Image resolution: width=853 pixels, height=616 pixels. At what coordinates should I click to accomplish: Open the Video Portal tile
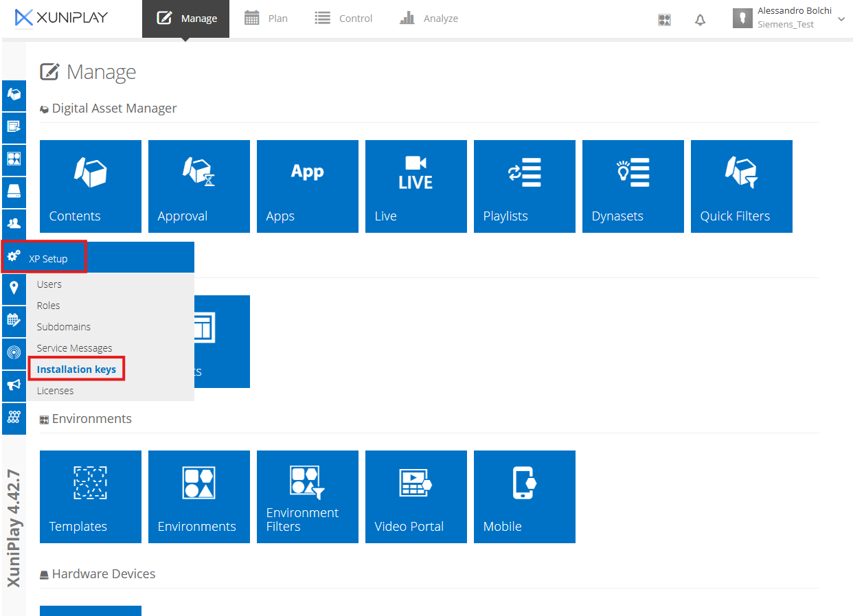click(x=416, y=497)
